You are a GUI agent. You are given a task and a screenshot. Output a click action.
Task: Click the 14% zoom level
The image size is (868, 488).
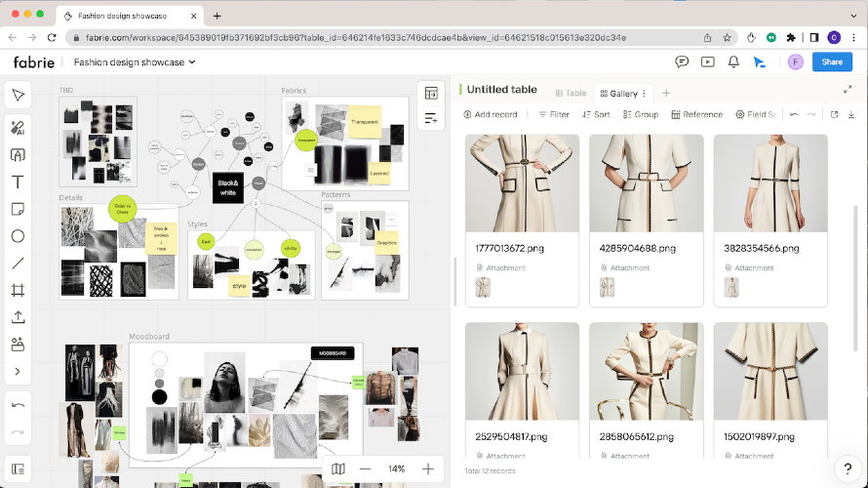click(x=396, y=469)
